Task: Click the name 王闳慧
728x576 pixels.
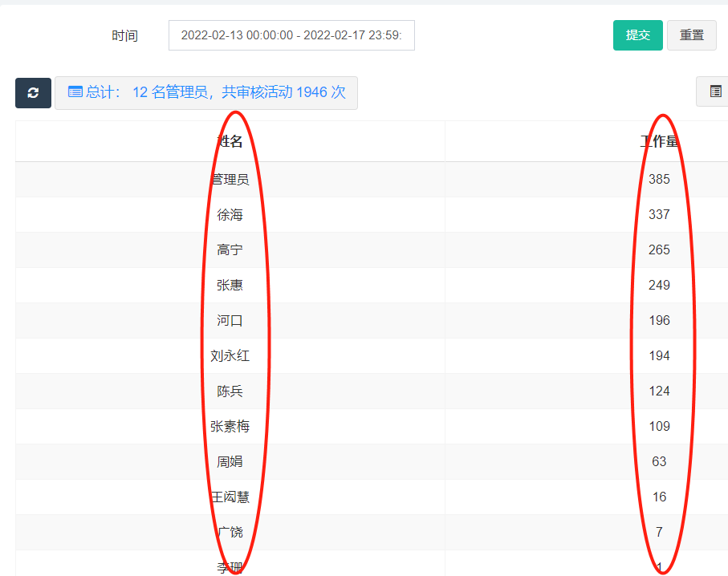Action: [230, 497]
